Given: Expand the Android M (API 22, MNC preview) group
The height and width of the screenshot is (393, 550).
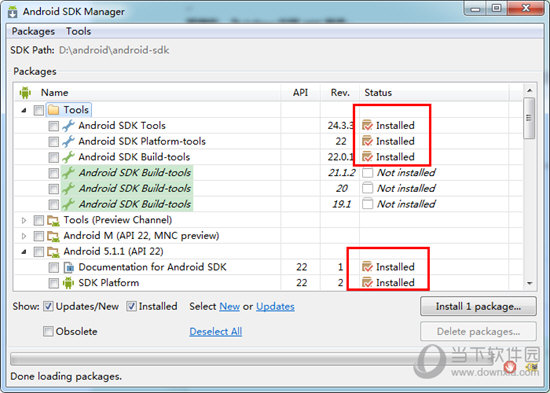Looking at the screenshot, I should pos(24,236).
